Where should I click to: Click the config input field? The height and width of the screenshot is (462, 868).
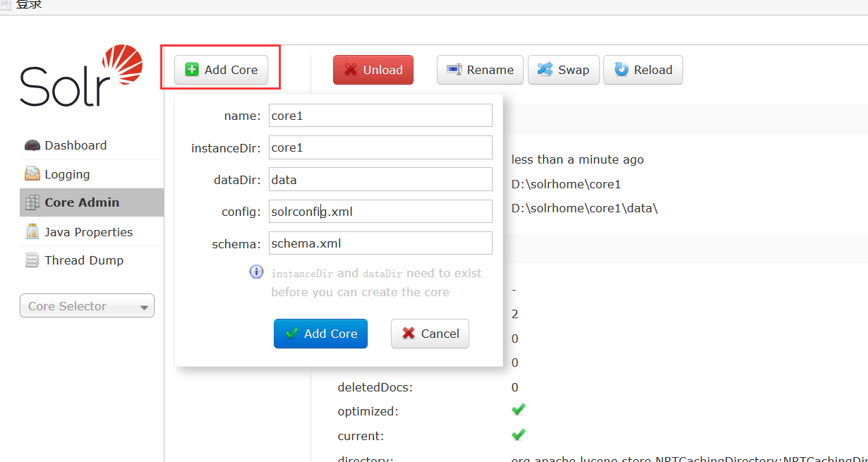[380, 211]
